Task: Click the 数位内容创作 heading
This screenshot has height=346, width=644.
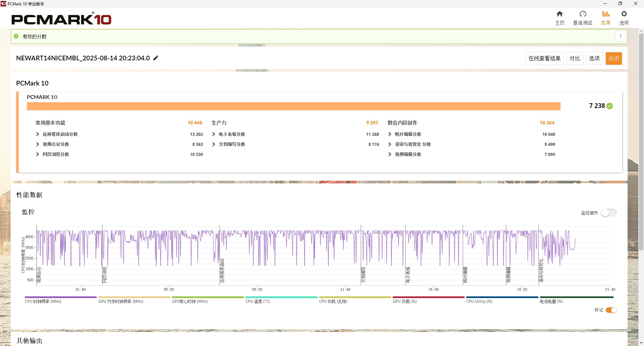Action: [x=402, y=123]
